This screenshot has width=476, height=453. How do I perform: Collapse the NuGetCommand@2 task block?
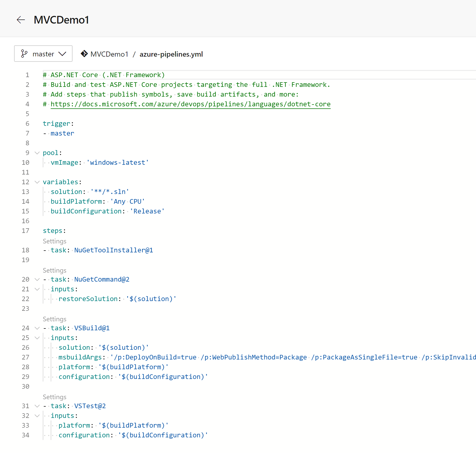[37, 279]
